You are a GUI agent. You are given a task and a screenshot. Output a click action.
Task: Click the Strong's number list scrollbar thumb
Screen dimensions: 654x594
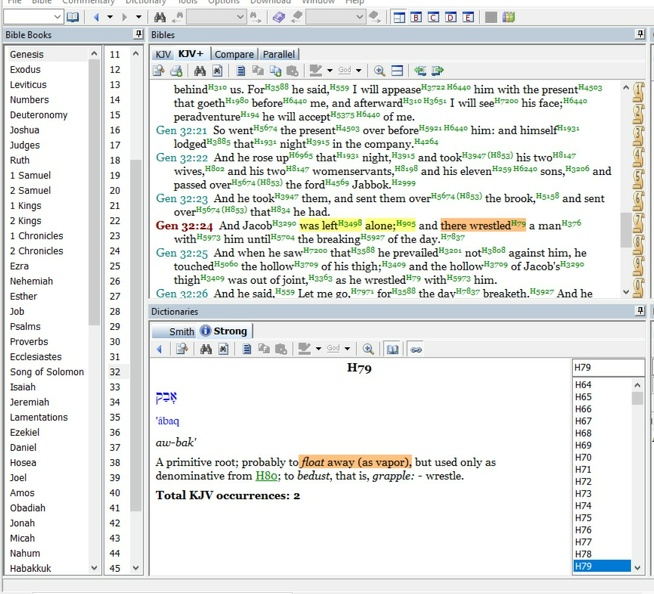tap(637, 398)
